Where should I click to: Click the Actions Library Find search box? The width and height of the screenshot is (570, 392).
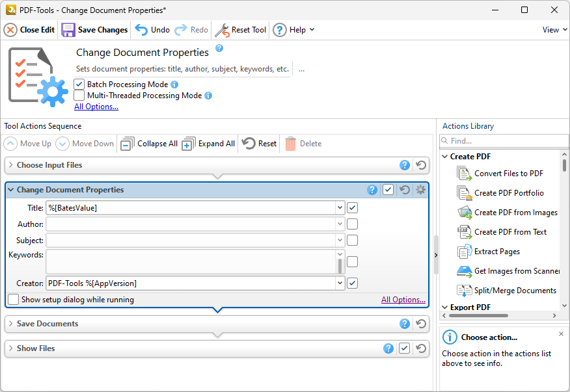pos(504,140)
